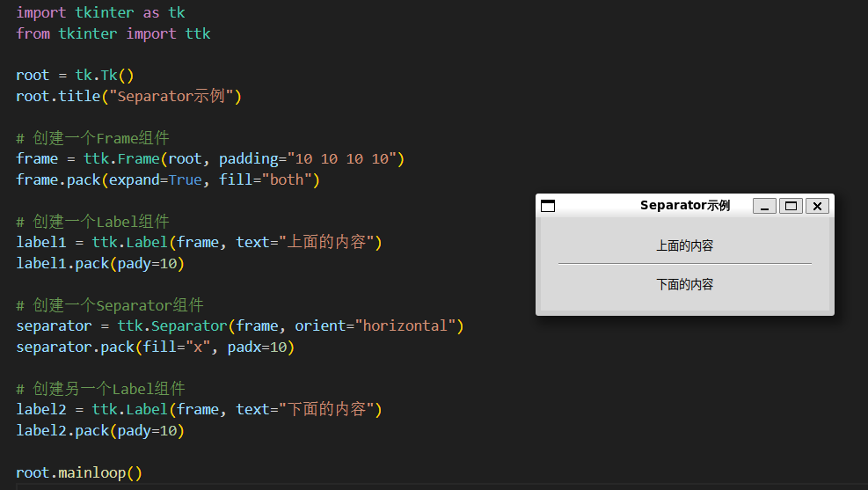This screenshot has width=868, height=490.
Task: Place cursor on the import tkinter as tk line
Action: [100, 12]
